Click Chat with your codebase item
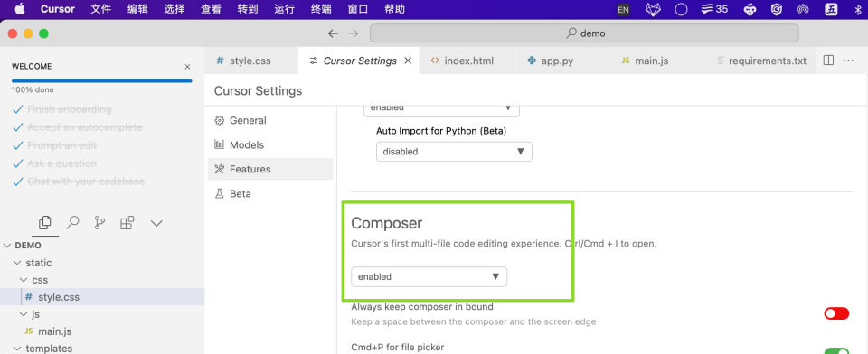The width and height of the screenshot is (868, 354). coord(79,182)
